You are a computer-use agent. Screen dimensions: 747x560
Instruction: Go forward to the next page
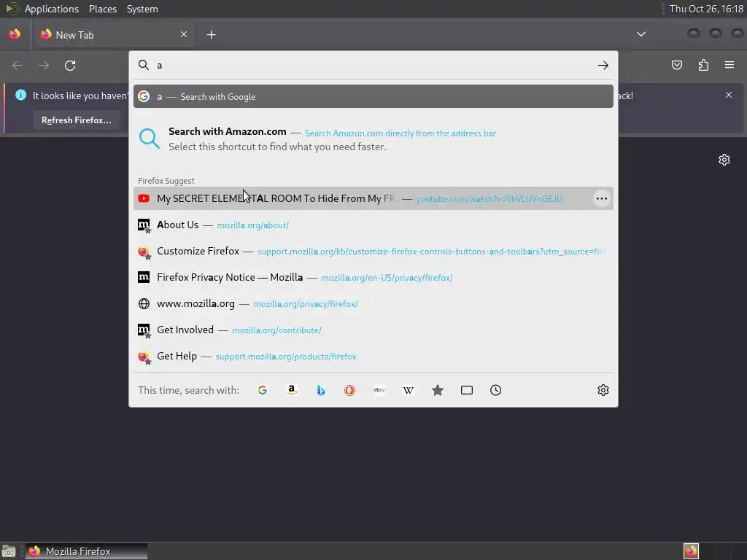click(x=44, y=65)
